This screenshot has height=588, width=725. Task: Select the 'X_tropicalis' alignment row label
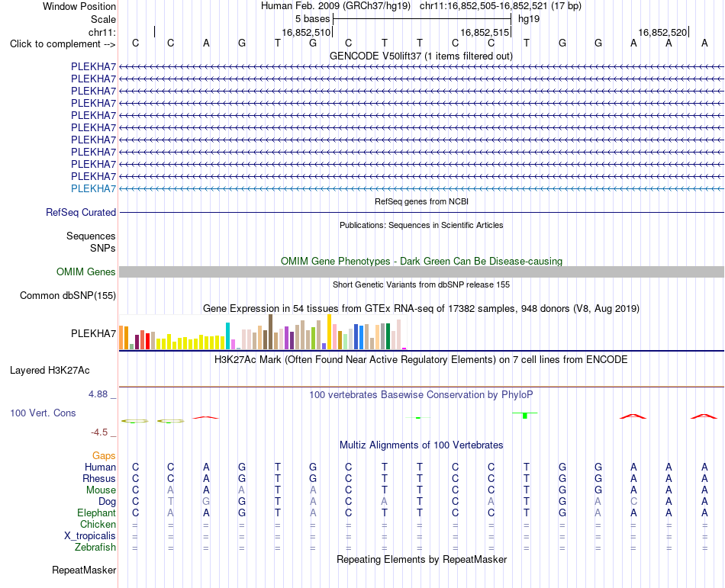pos(90,536)
